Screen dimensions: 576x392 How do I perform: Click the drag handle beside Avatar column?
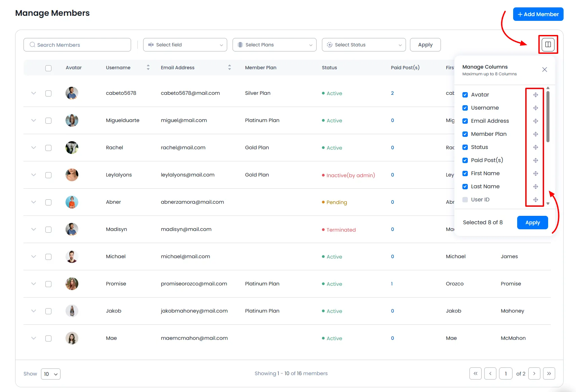536,95
